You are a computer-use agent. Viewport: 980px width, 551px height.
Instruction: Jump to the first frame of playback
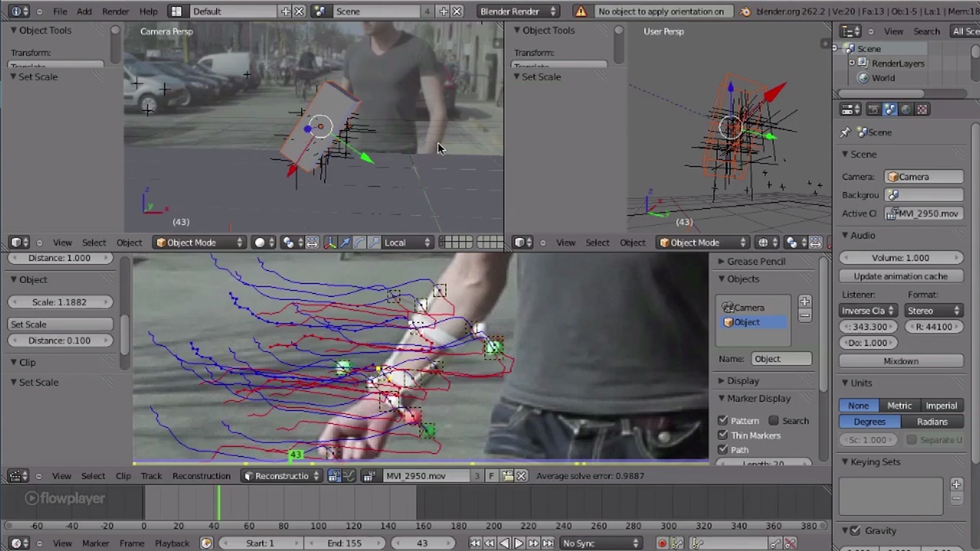pos(475,543)
